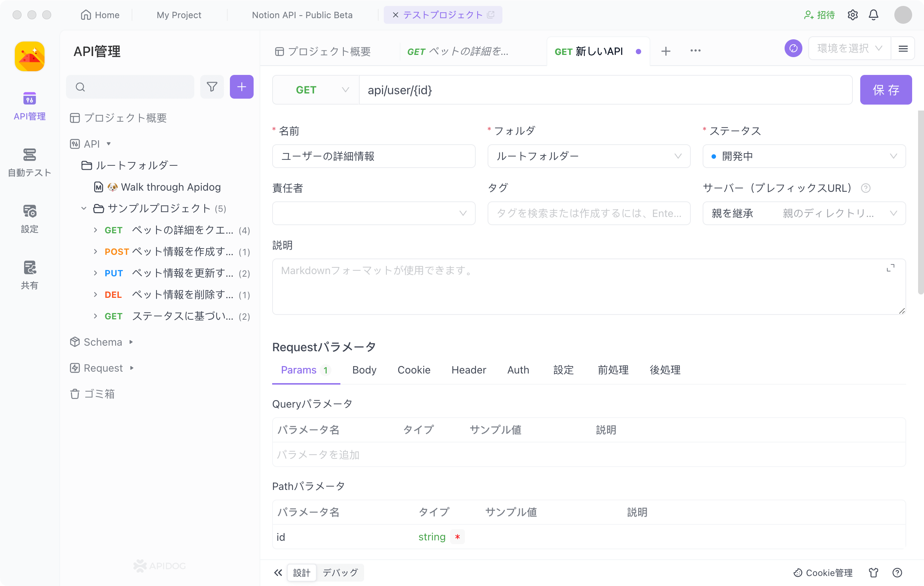Expand POST ペット情報を作成す… tree item
This screenshot has width=924, height=586.
95,251
